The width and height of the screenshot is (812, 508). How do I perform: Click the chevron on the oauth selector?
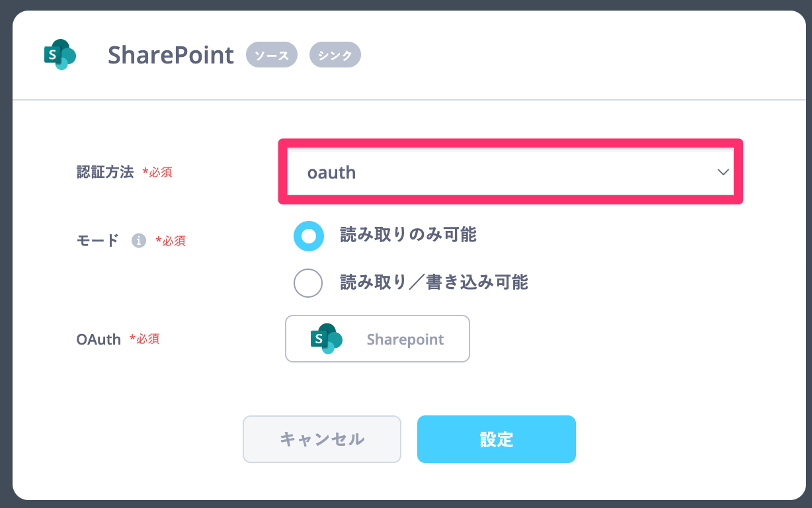coord(723,172)
